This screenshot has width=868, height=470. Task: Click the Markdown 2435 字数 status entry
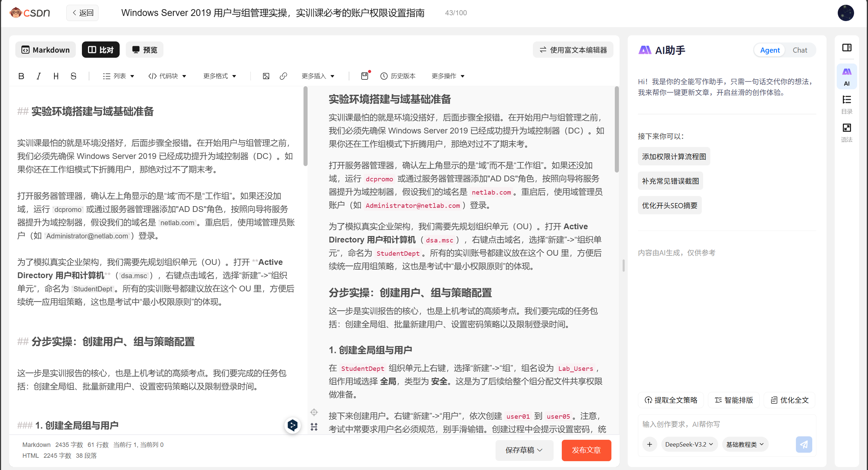coord(53,445)
